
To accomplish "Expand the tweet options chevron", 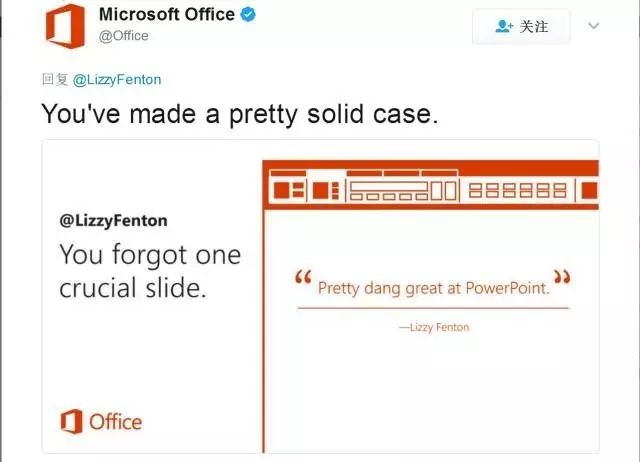I will pyautogui.click(x=593, y=26).
